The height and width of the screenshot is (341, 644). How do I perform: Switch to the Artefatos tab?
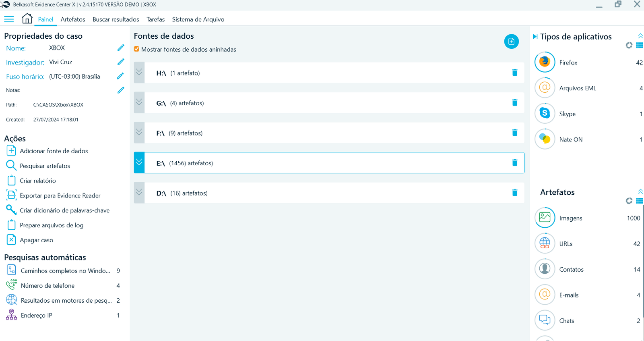point(73,19)
